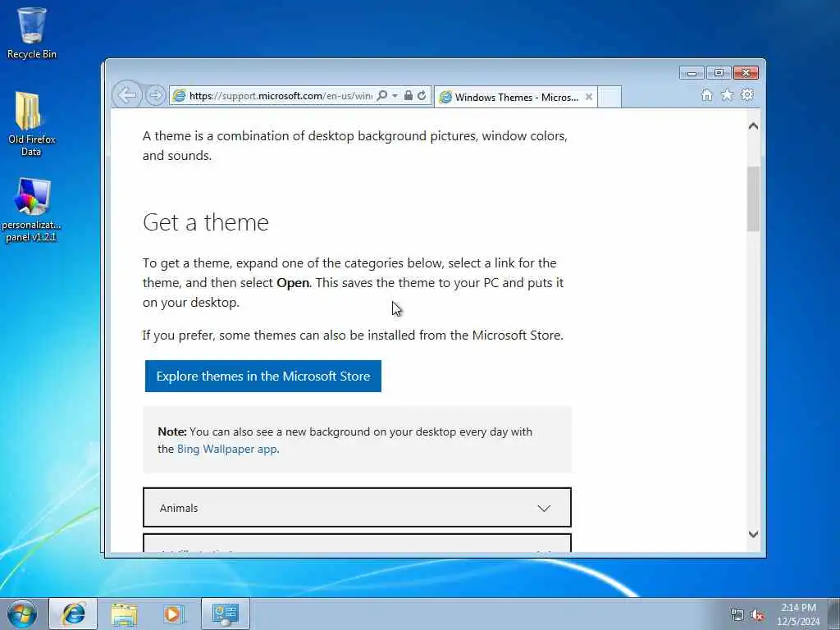Open Favorites with the star icon
Screen dimensions: 840x630
727,95
